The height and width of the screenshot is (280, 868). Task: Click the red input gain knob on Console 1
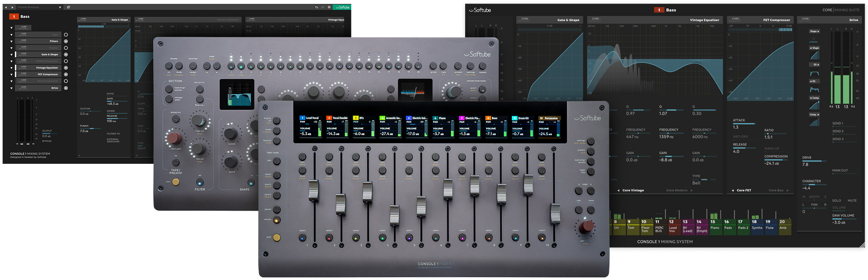coord(175,138)
